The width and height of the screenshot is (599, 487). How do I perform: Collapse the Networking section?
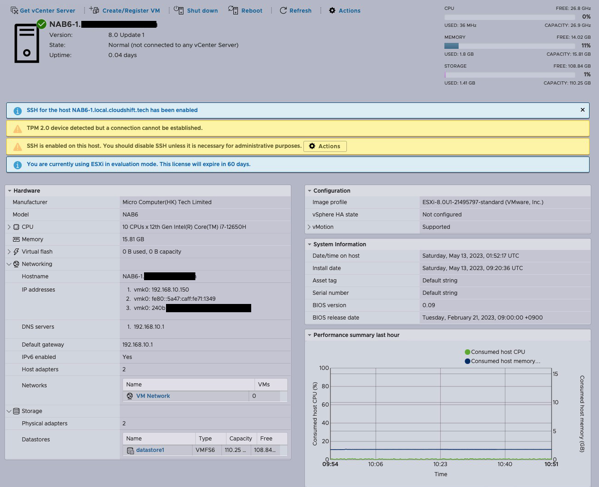(x=9, y=264)
